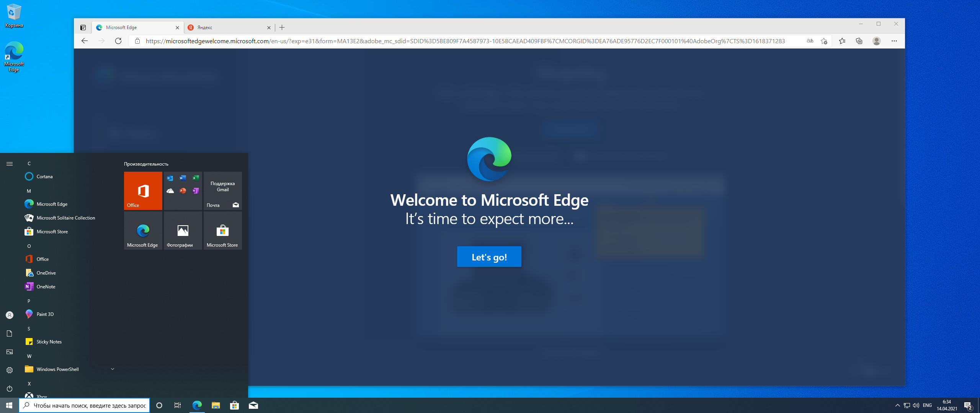Click the Edge back navigation arrow
Image resolution: width=980 pixels, height=413 pixels.
85,41
